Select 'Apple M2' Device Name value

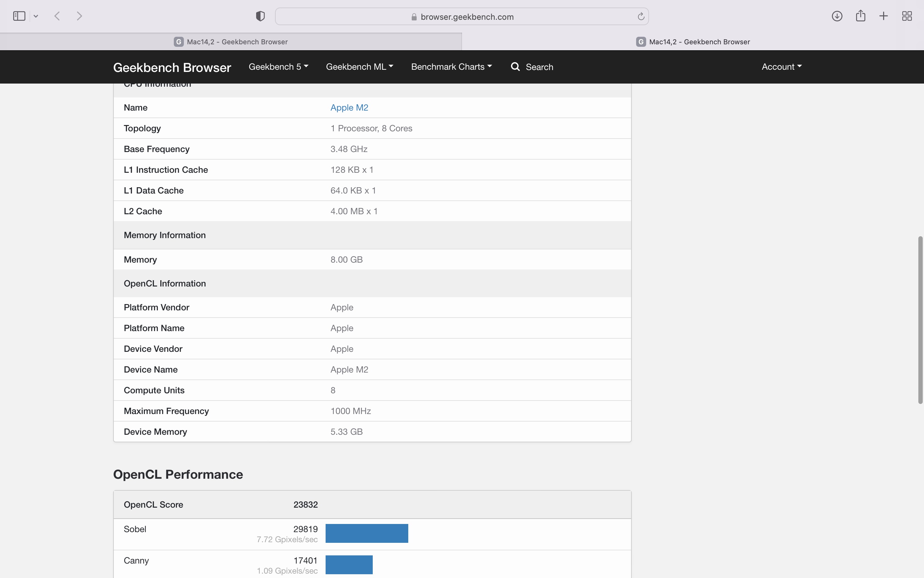pos(349,370)
